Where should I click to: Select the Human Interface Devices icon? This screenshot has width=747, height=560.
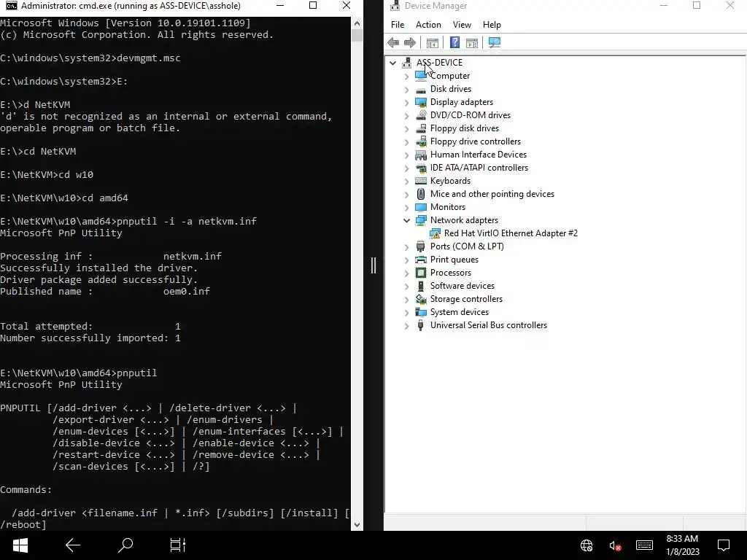tap(421, 155)
